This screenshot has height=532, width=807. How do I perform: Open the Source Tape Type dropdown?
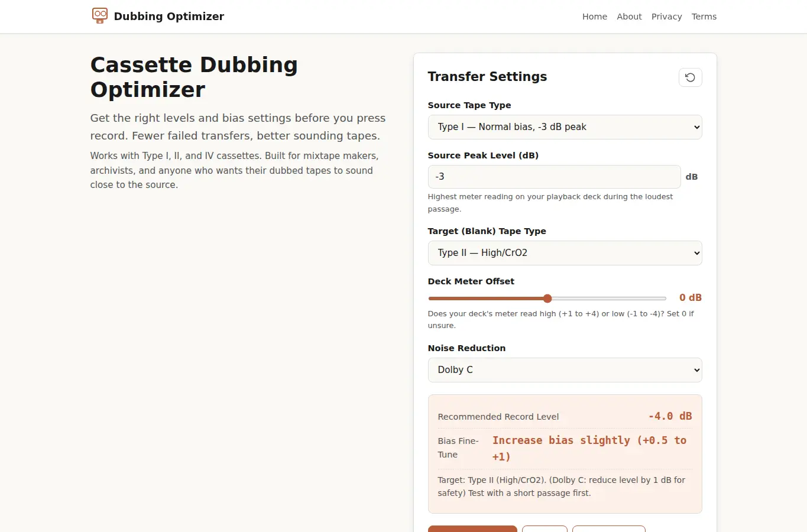click(565, 127)
